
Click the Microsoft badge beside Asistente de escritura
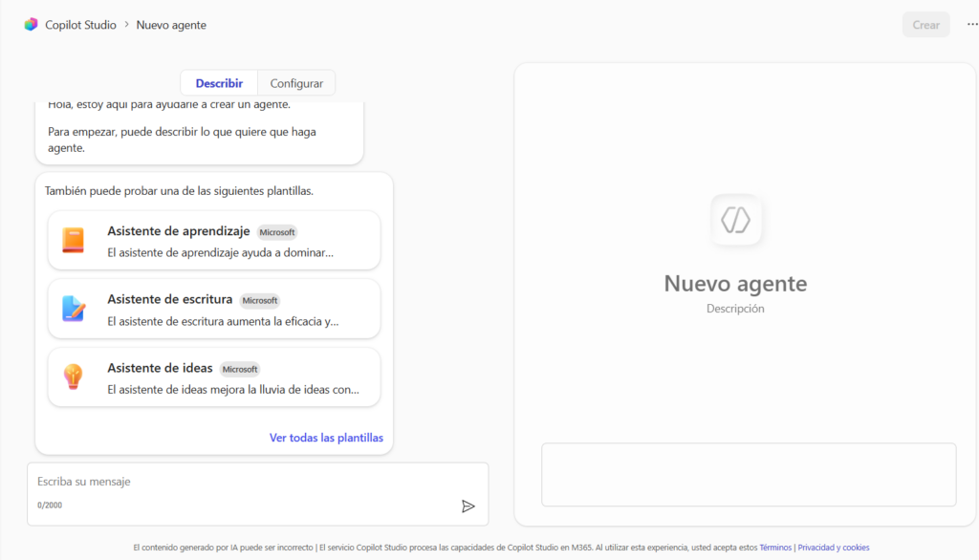click(260, 300)
